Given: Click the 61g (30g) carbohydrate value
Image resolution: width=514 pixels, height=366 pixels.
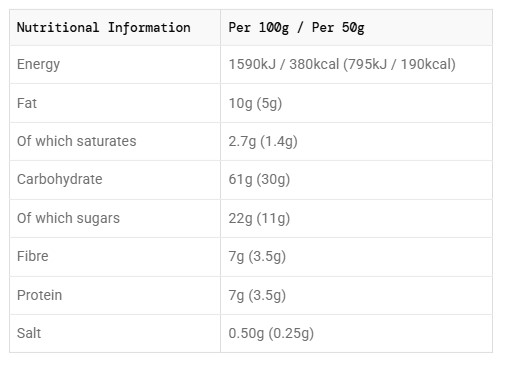Looking at the screenshot, I should 259,179.
